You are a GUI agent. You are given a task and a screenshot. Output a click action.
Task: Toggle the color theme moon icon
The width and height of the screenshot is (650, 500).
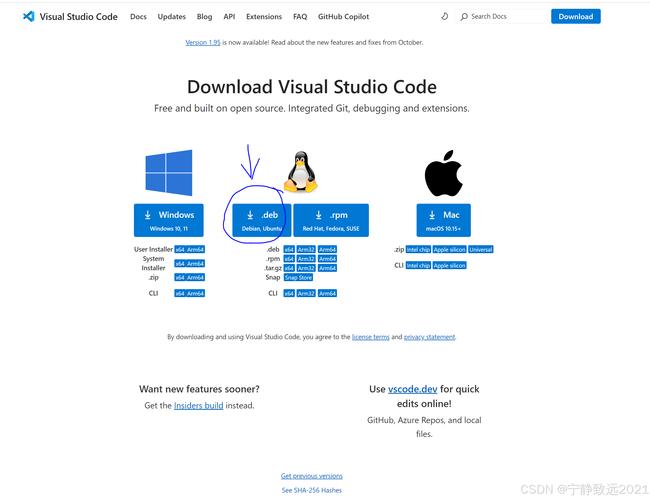444,17
